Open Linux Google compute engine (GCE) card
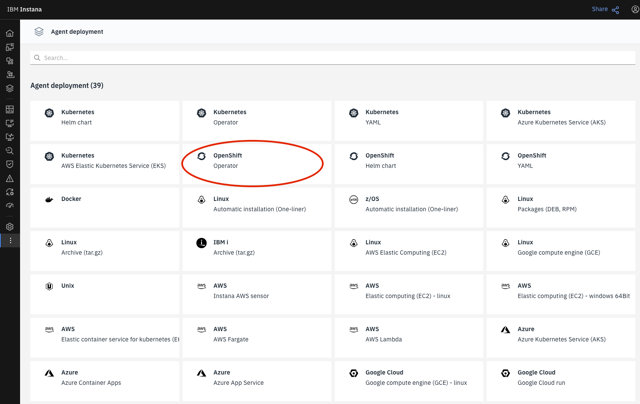640x404 pixels. pos(561,251)
